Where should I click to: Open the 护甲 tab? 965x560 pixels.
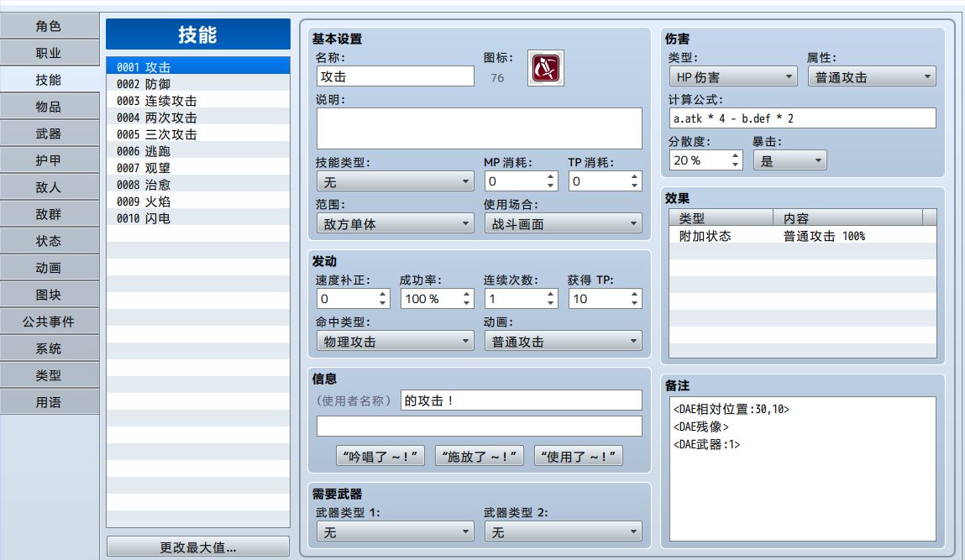click(50, 160)
